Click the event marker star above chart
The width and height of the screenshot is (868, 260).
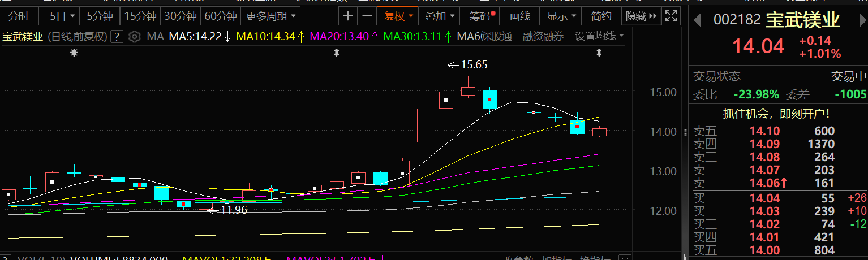point(74,53)
